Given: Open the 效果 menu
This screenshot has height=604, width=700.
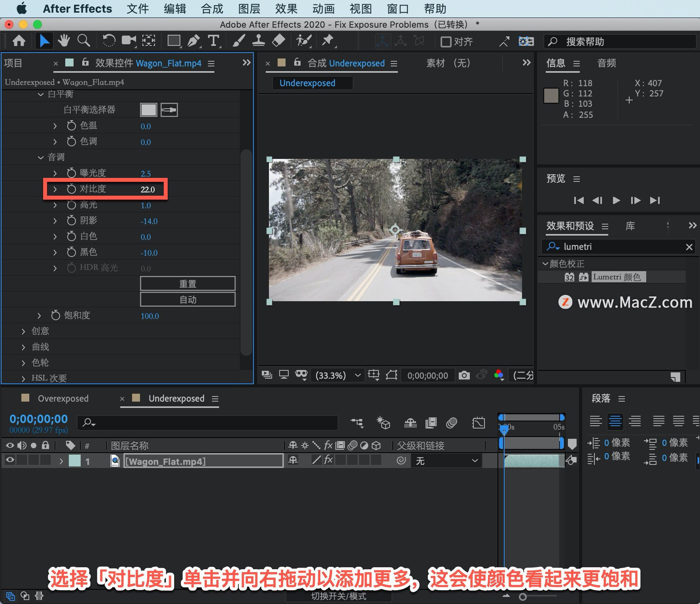Looking at the screenshot, I should [286, 9].
